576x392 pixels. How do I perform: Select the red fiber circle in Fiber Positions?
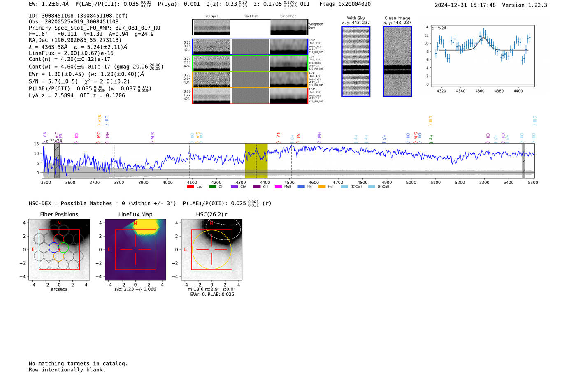59,239
